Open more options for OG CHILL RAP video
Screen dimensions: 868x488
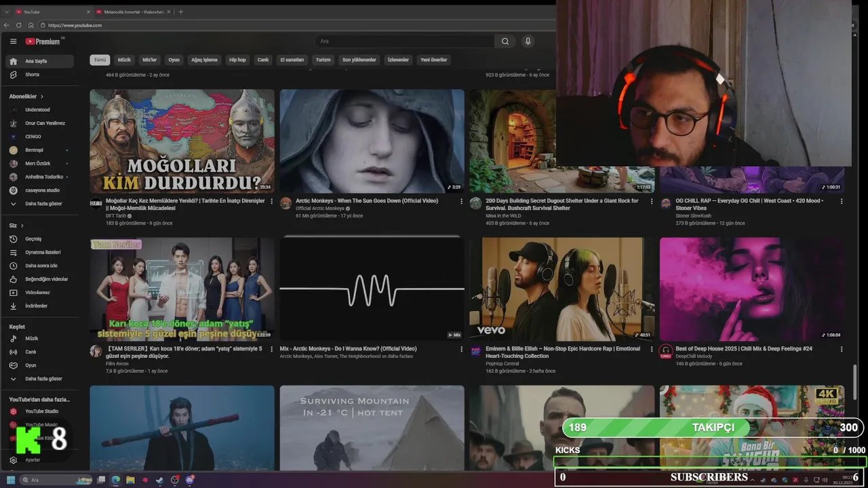click(842, 201)
